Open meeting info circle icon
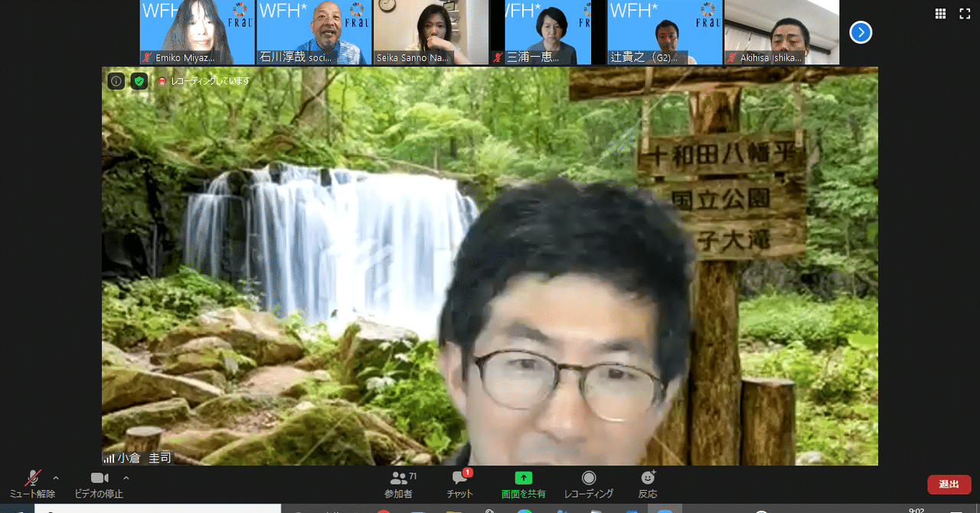The image size is (980, 513). tap(116, 80)
